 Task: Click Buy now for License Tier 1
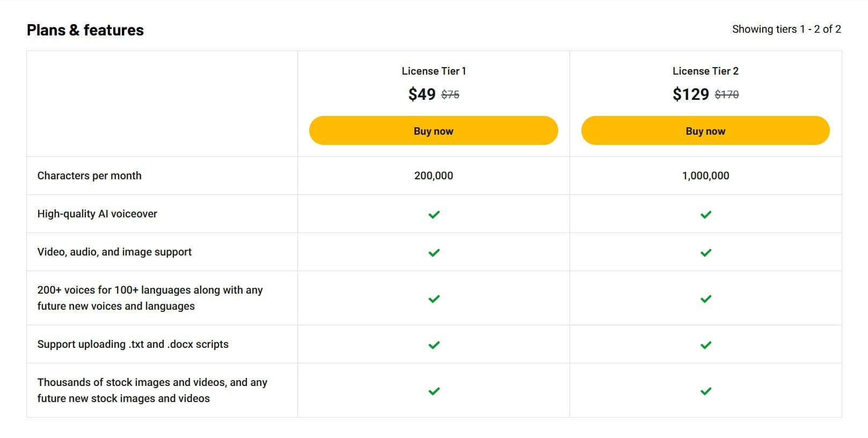433,130
